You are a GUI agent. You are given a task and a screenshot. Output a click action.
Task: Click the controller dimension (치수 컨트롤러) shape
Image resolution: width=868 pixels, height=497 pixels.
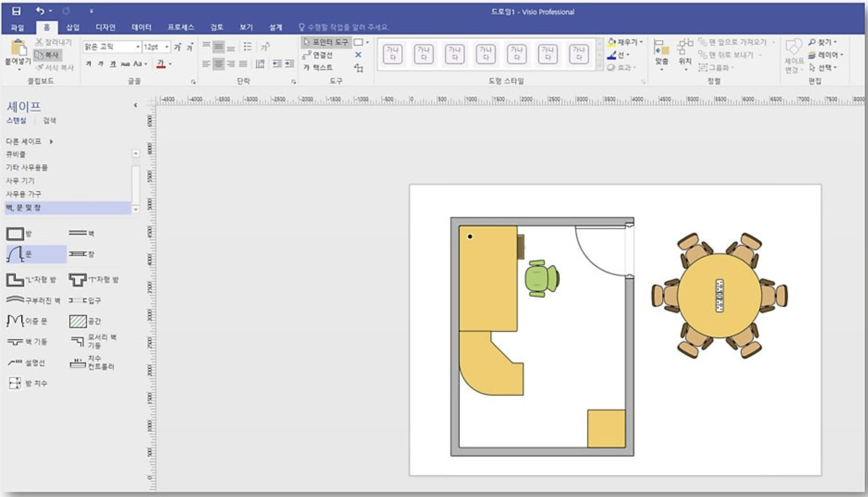(x=92, y=362)
